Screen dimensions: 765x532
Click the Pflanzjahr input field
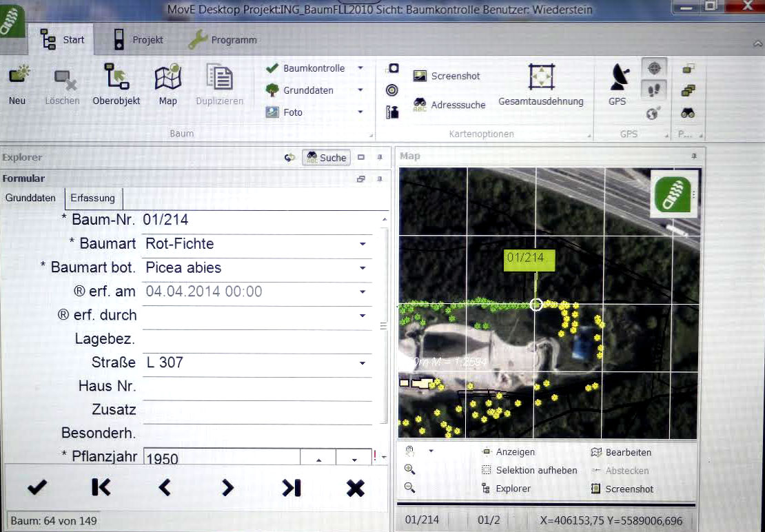click(x=221, y=458)
